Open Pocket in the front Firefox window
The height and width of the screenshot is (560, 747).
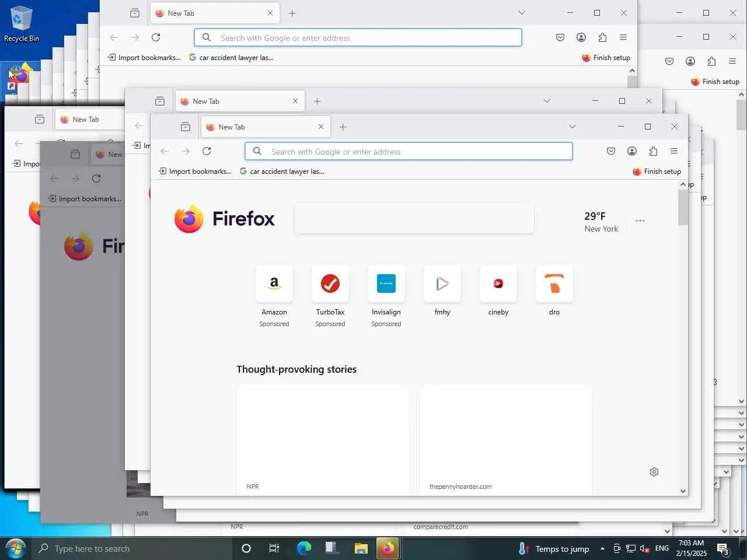[x=611, y=151]
